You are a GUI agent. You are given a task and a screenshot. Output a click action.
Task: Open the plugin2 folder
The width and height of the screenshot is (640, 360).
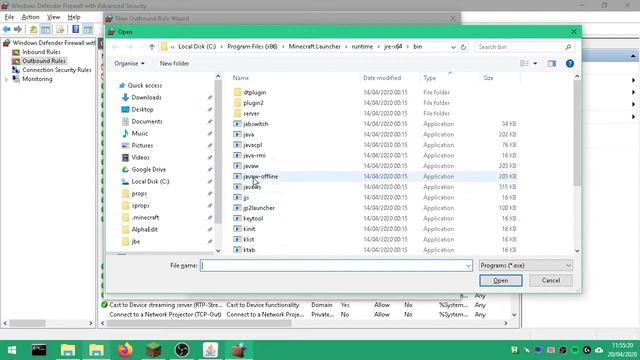click(253, 103)
